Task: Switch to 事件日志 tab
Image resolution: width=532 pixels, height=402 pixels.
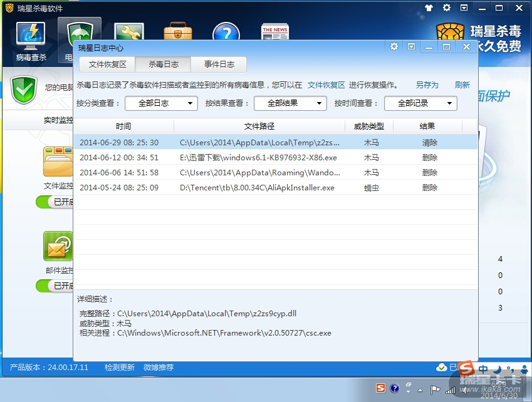Action: pyautogui.click(x=219, y=64)
